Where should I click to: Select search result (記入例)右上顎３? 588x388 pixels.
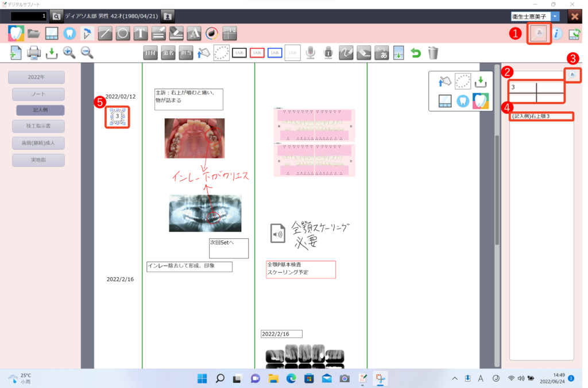541,117
